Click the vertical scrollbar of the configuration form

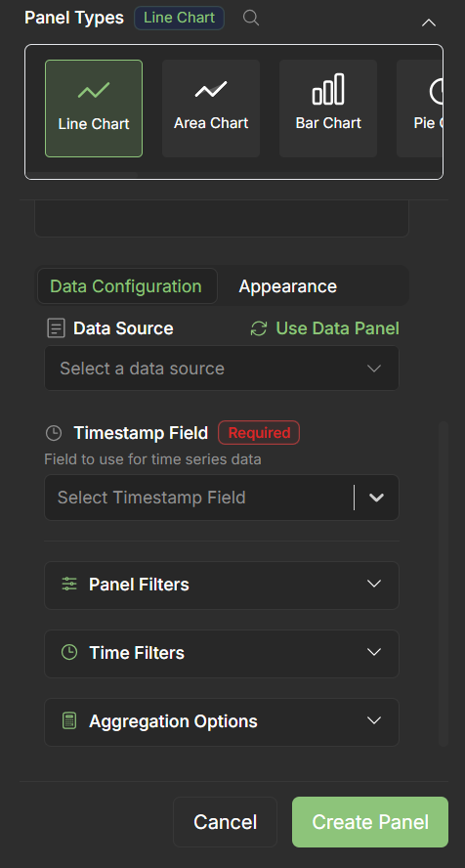coord(443,584)
